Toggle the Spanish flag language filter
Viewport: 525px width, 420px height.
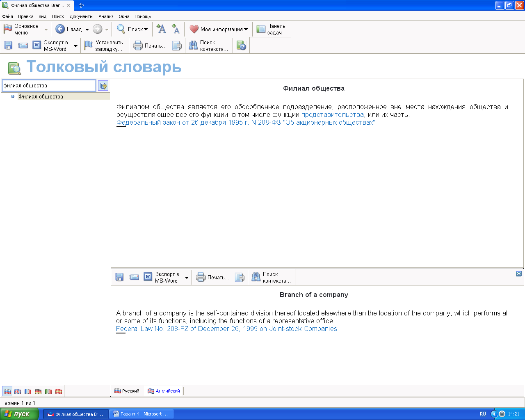pyautogui.click(x=59, y=391)
